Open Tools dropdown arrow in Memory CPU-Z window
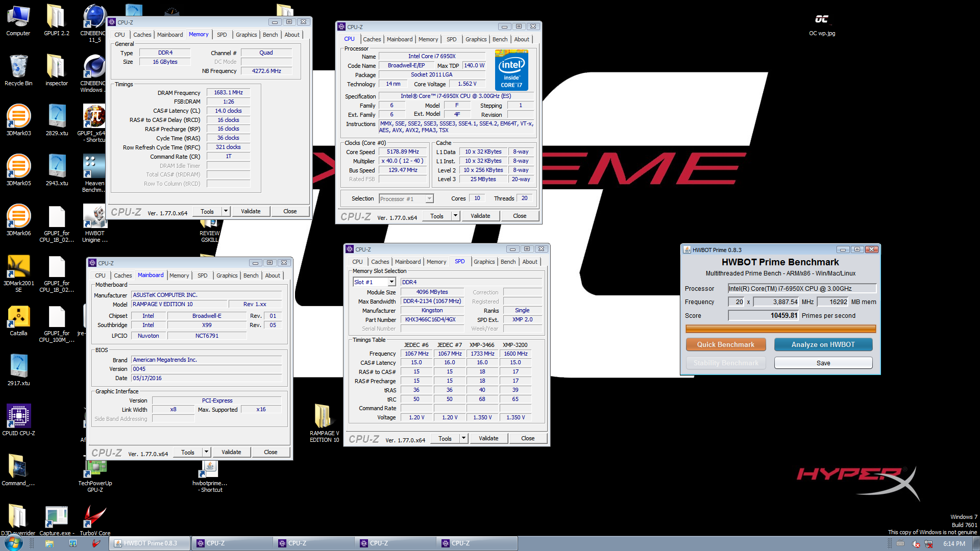Image resolution: width=980 pixels, height=551 pixels. pyautogui.click(x=226, y=211)
